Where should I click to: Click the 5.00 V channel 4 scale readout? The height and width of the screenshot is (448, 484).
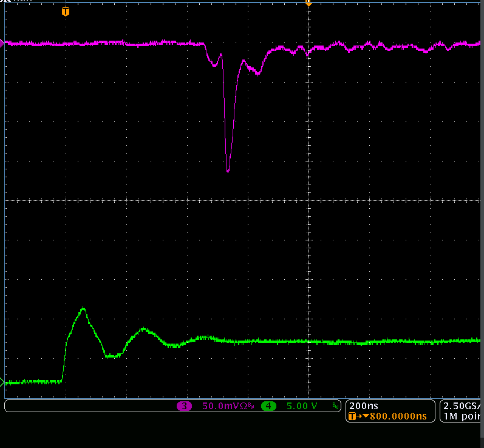tap(302, 406)
